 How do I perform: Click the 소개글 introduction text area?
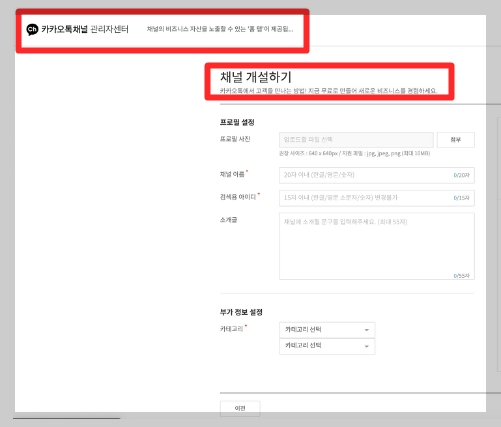(377, 246)
